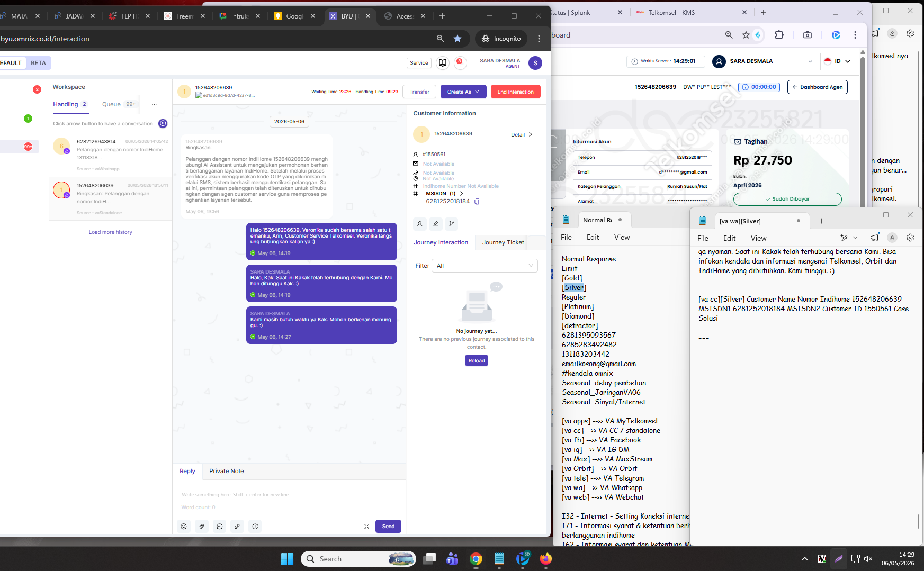The width and height of the screenshot is (924, 571).
Task: Add a new tab in Normal Response Notepad
Action: (643, 220)
